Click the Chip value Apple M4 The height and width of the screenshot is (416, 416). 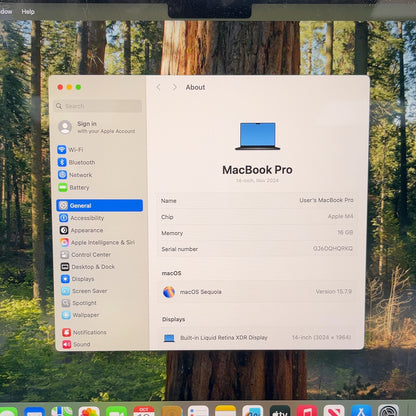tap(340, 216)
